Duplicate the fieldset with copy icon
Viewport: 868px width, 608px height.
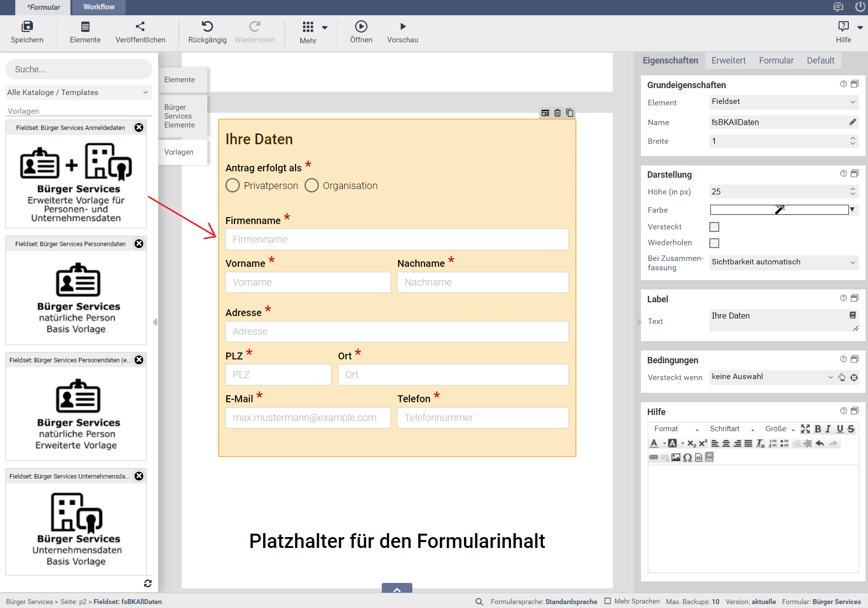pyautogui.click(x=570, y=113)
